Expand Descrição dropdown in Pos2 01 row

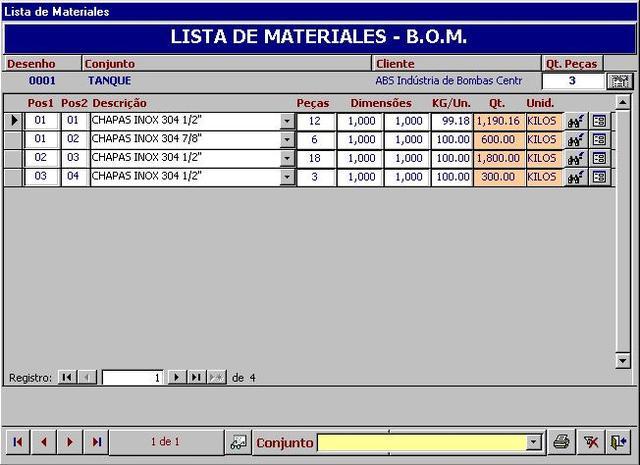(287, 121)
